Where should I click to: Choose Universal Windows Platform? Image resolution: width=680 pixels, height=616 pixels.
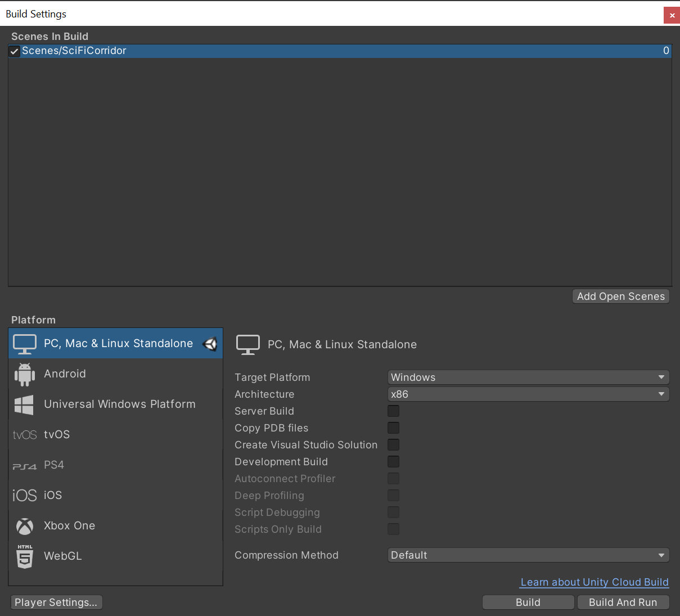coord(116,404)
